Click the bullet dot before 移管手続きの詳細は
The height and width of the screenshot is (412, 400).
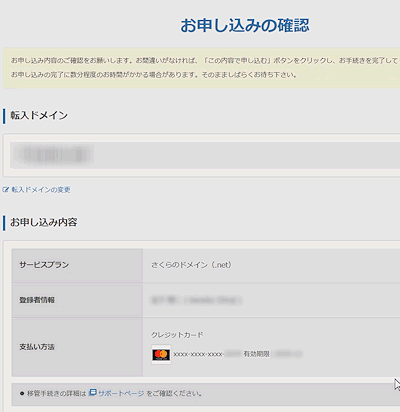tap(22, 394)
